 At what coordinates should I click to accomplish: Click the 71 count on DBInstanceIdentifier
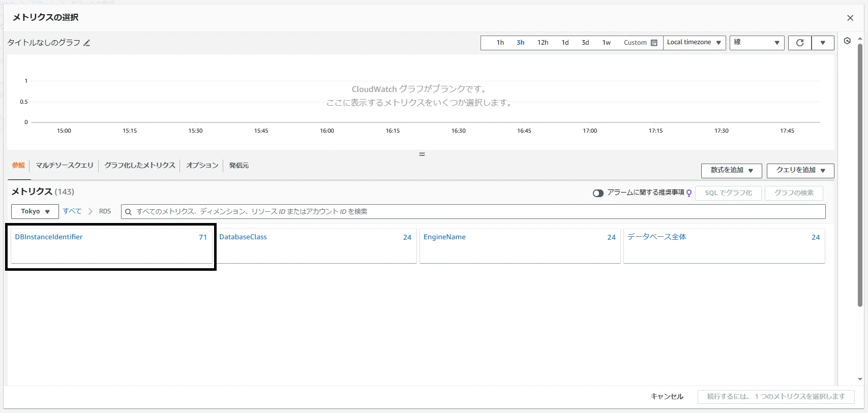pos(203,237)
